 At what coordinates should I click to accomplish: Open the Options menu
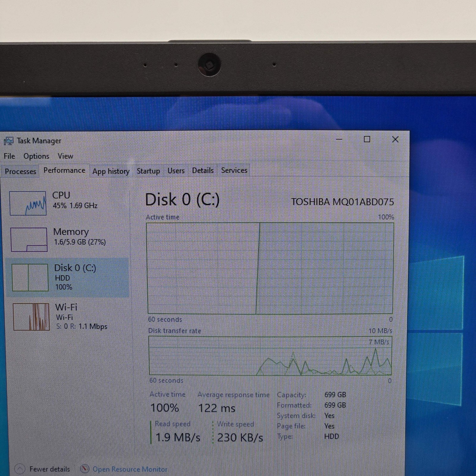coord(36,156)
